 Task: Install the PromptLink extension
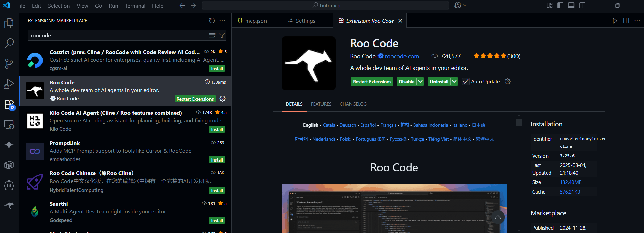click(217, 160)
